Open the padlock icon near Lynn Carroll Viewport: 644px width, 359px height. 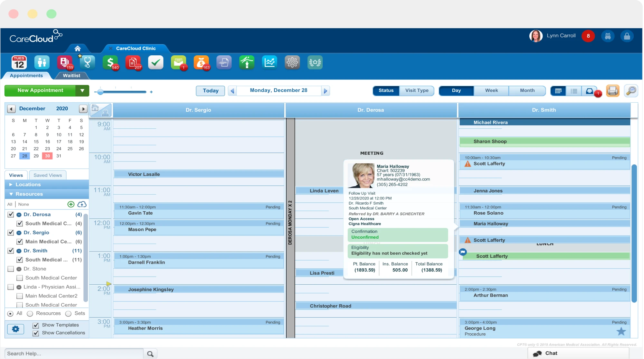[627, 36]
